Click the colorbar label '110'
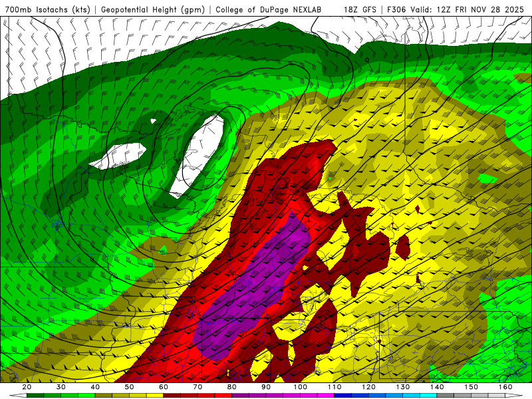The width and height of the screenshot is (532, 399). pyautogui.click(x=334, y=387)
